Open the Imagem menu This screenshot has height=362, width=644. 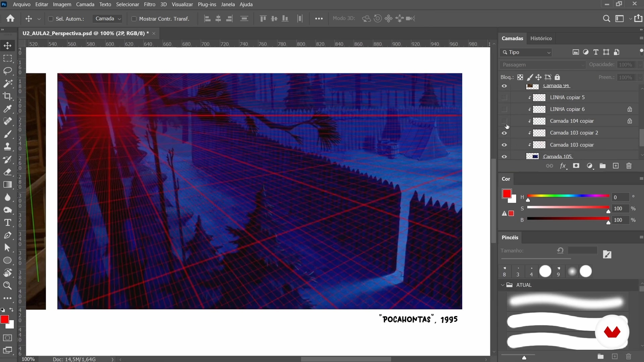(x=62, y=4)
